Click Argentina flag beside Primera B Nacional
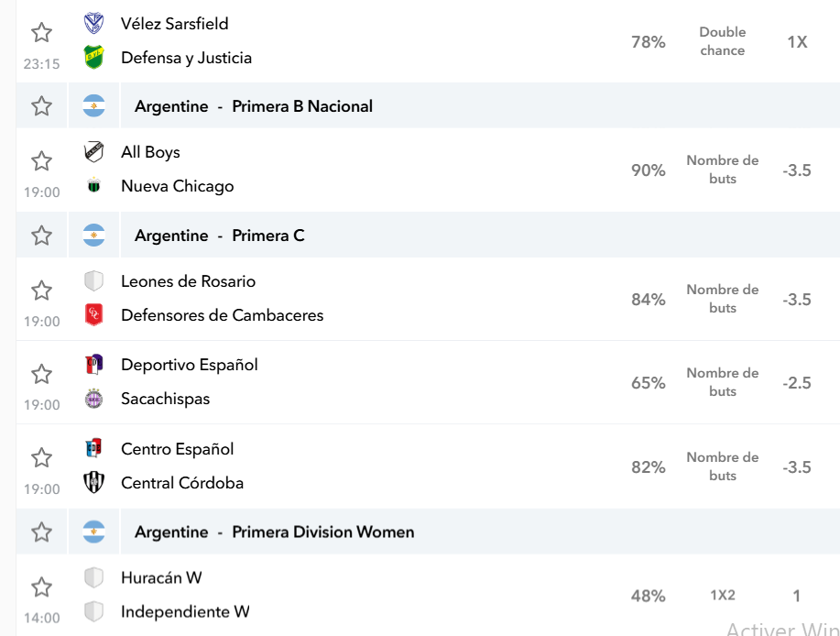This screenshot has height=636, width=840. (x=93, y=106)
